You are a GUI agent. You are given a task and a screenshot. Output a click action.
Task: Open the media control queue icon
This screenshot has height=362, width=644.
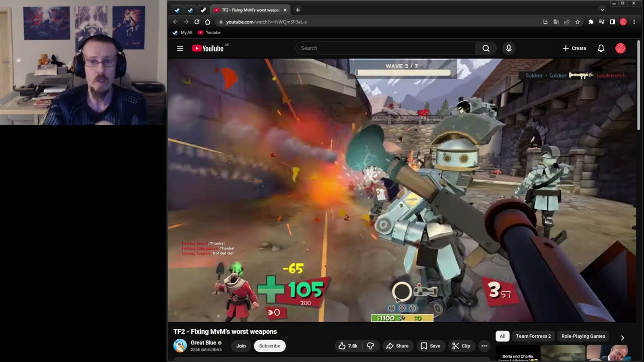(601, 22)
